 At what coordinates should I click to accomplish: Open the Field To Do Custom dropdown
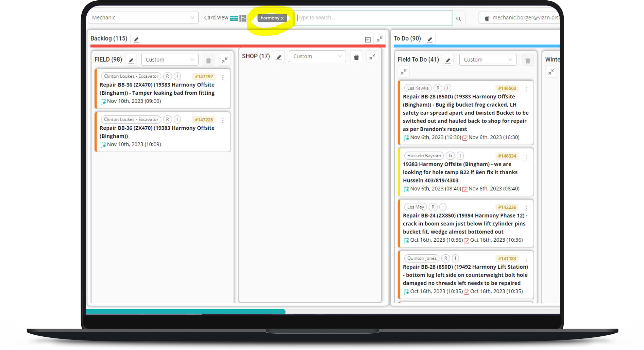tap(487, 60)
